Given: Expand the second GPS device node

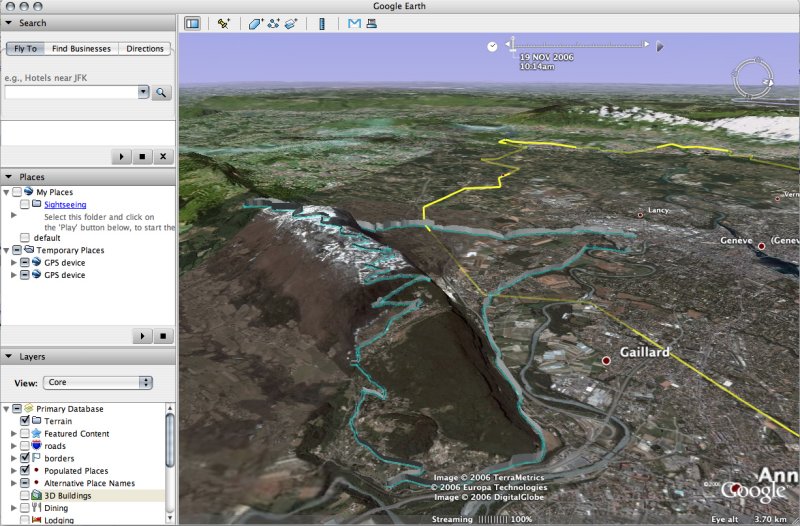Looking at the screenshot, I should [14, 274].
